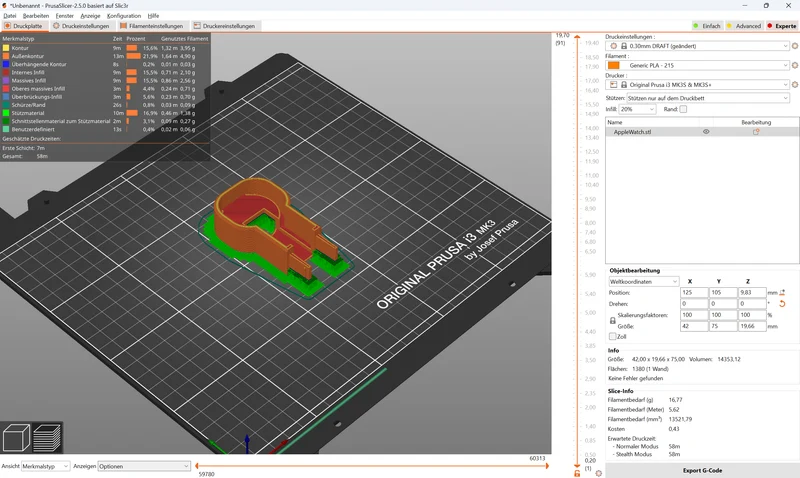This screenshot has width=800, height=478.
Task: Click the cog icon inside the 0.30mm DRAFT box
Action: [x=613, y=46]
